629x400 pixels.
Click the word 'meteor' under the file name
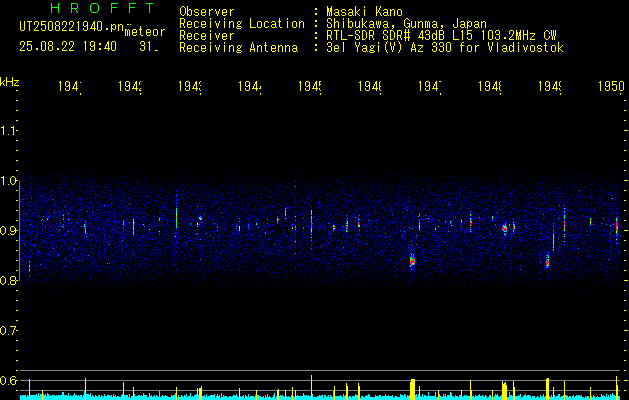click(145, 32)
